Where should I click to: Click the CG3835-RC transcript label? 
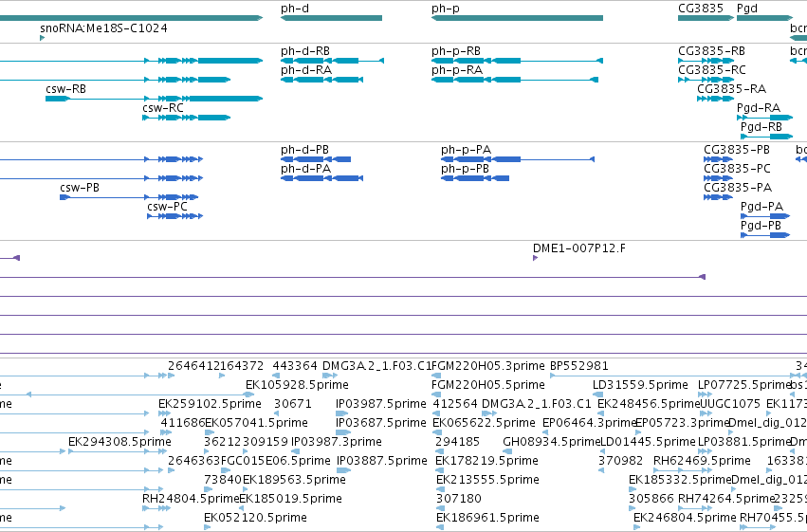coord(712,70)
